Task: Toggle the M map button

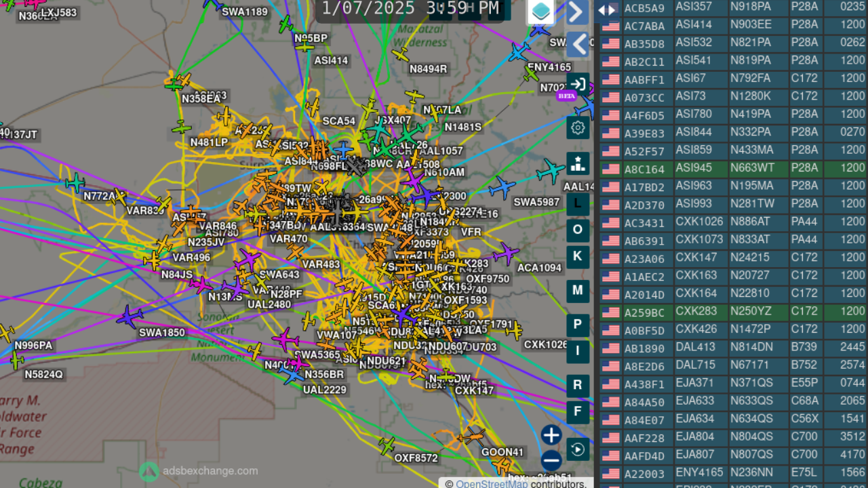Action: [578, 290]
